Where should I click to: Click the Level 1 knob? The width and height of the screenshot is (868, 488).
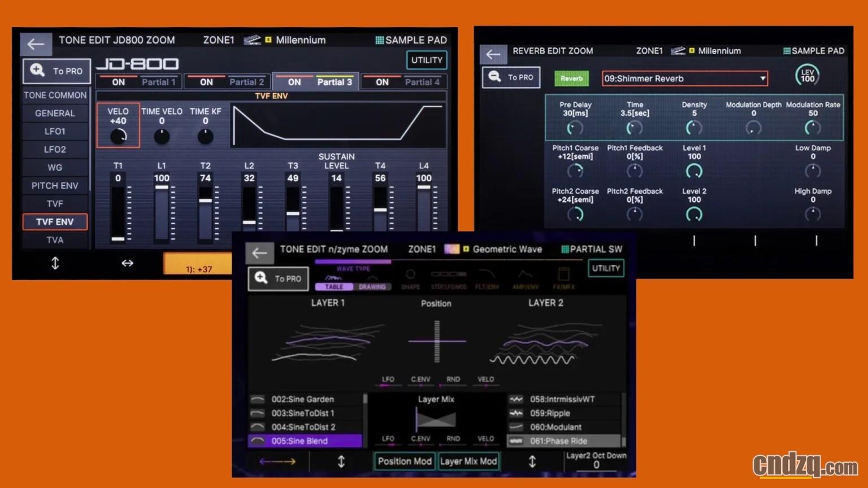tap(694, 171)
